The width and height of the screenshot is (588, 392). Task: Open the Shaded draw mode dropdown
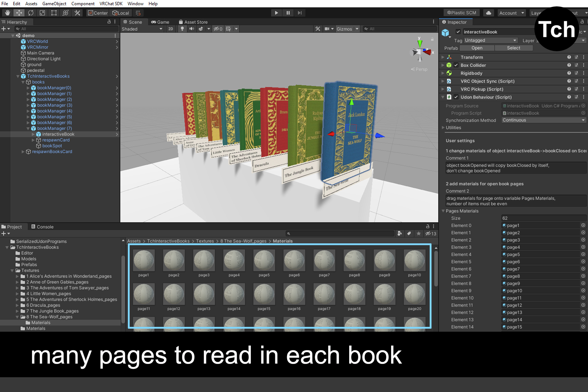(x=142, y=29)
